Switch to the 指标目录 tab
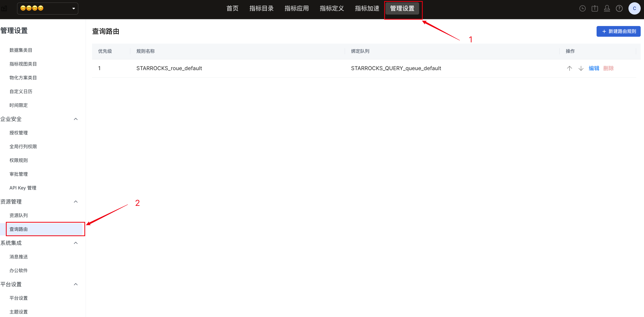This screenshot has width=644, height=317. click(x=261, y=8)
